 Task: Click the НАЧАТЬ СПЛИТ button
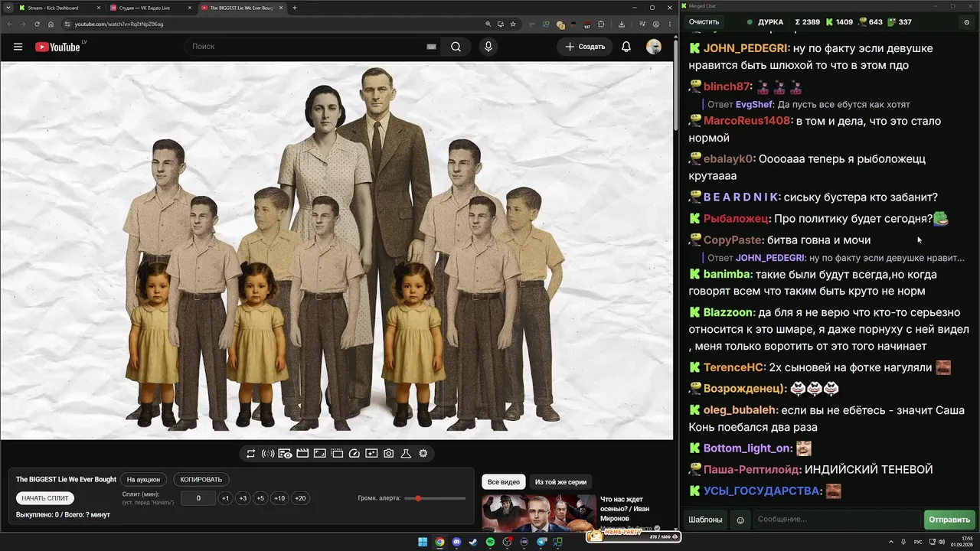(x=45, y=498)
